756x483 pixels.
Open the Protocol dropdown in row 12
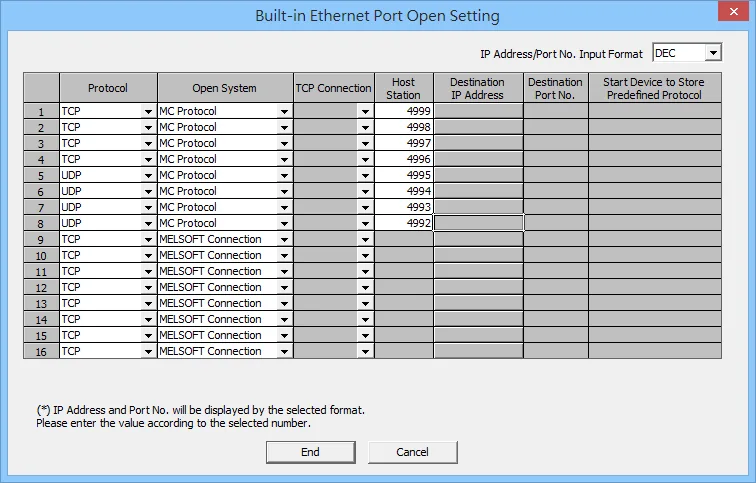coord(148,287)
